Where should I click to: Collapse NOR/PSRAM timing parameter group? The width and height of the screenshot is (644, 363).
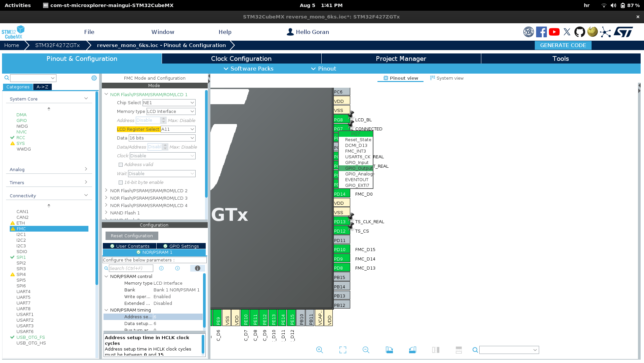pyautogui.click(x=106, y=310)
